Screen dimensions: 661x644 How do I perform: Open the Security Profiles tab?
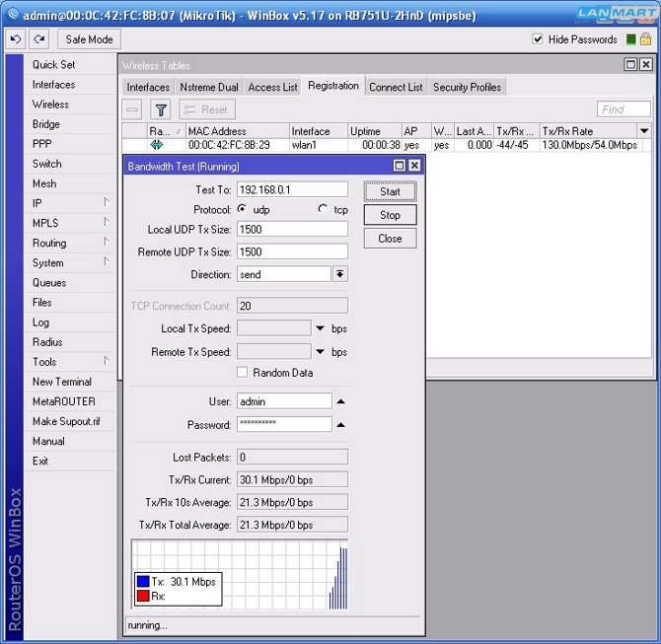[x=467, y=87]
